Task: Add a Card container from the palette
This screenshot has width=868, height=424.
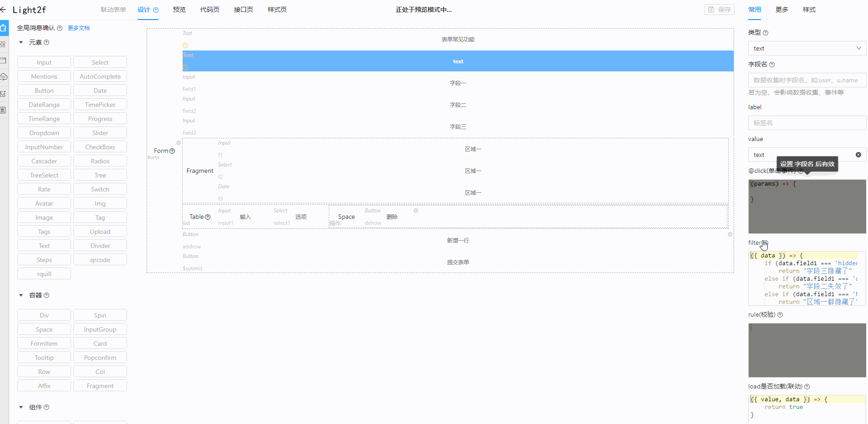Action: [100, 343]
